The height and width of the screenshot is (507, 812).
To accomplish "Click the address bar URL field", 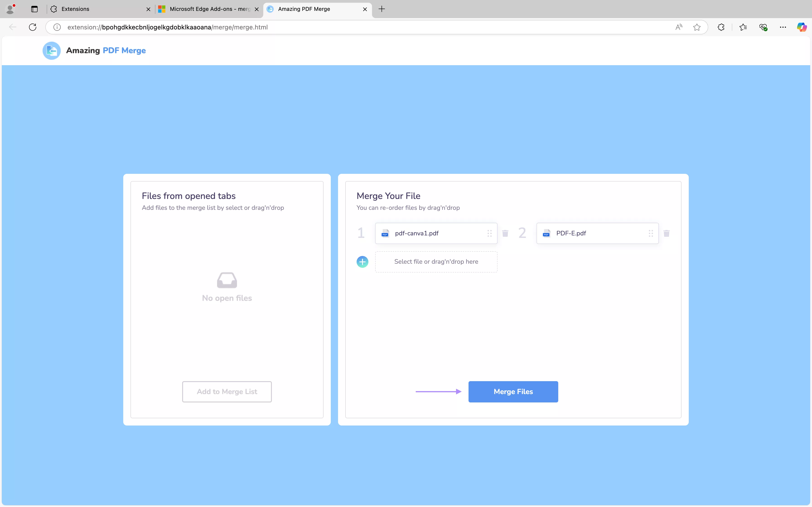I will click(x=336, y=27).
